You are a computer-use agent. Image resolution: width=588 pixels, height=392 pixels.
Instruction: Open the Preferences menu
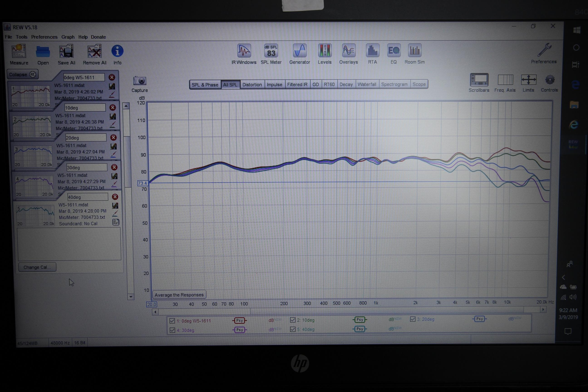[44, 37]
